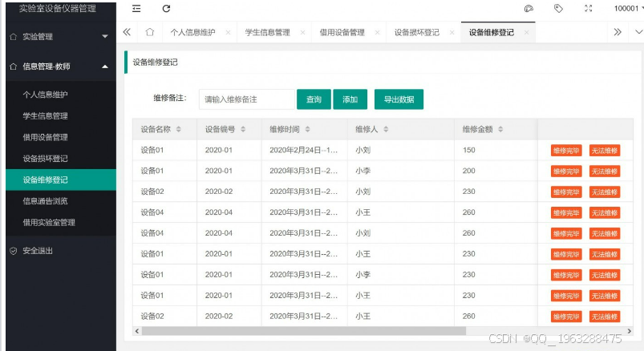Open tab operations dropdown chevron
This screenshot has height=351, width=644.
(638, 32)
